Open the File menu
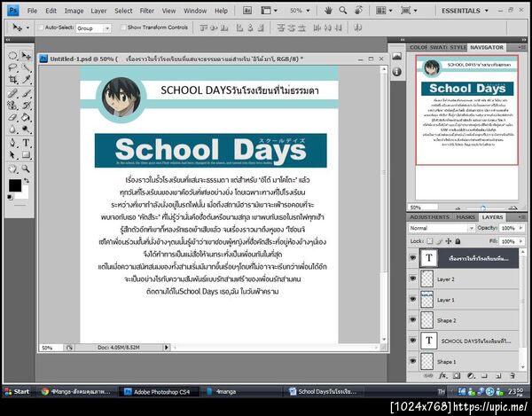Viewport: 532px width, 416px height. (32, 11)
